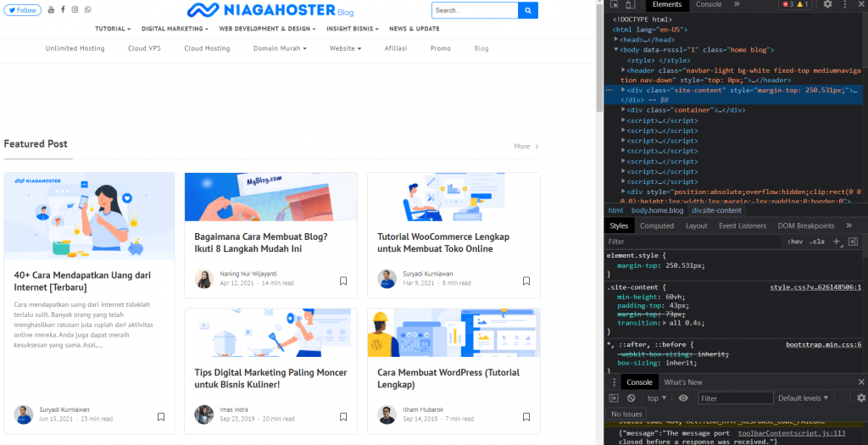Viewport: 868px width, 445px height.
Task: Bookmark the Tutorial WooCommerce post
Action: (x=526, y=281)
